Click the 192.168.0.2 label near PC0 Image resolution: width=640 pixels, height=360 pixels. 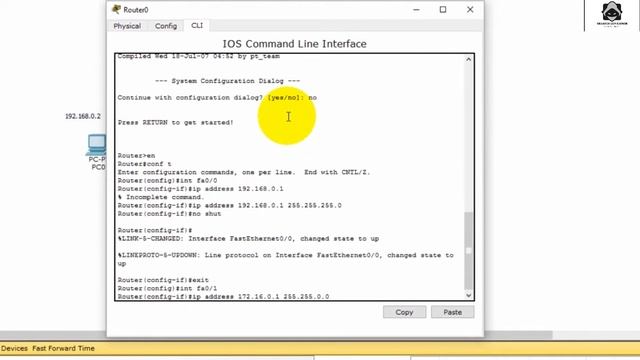coord(83,116)
